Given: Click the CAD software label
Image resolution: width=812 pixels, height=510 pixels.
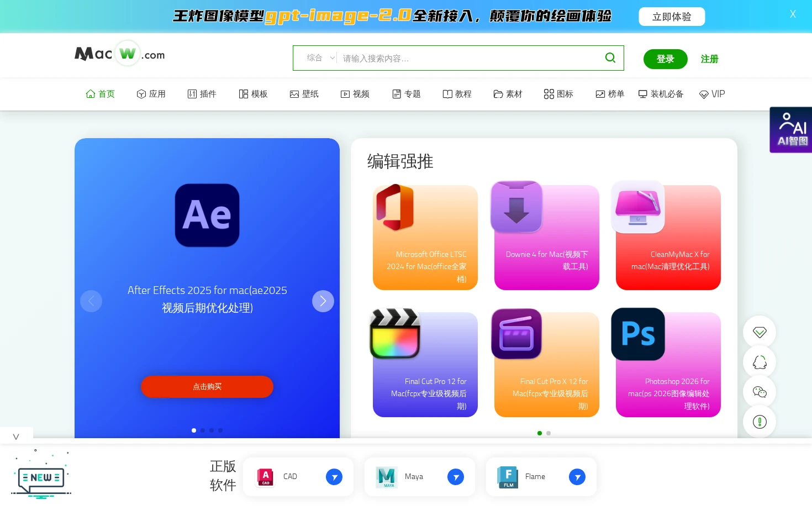Looking at the screenshot, I should tap(290, 477).
